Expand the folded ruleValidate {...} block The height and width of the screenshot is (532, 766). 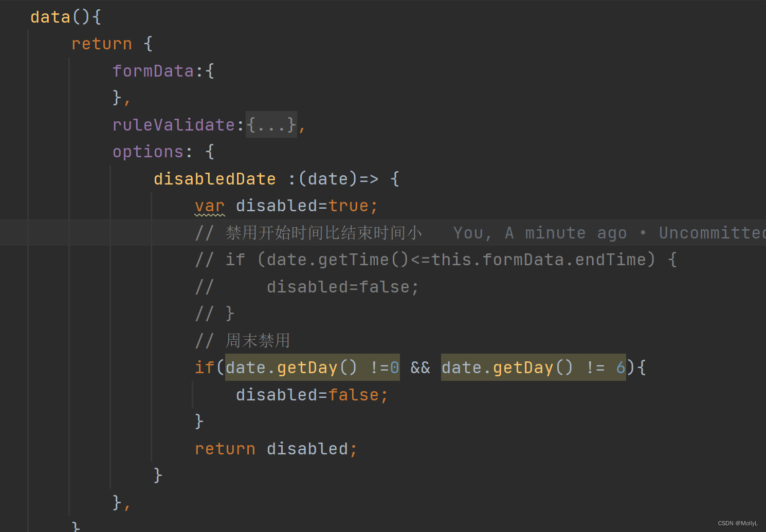click(x=271, y=125)
